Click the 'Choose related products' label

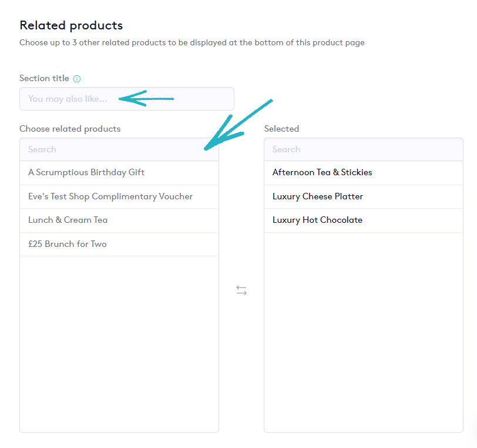click(x=70, y=129)
